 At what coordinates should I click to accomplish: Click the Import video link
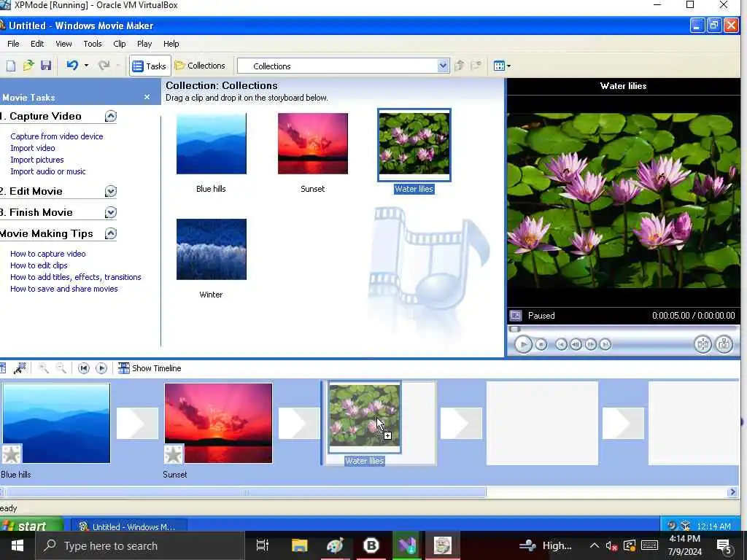click(x=32, y=148)
